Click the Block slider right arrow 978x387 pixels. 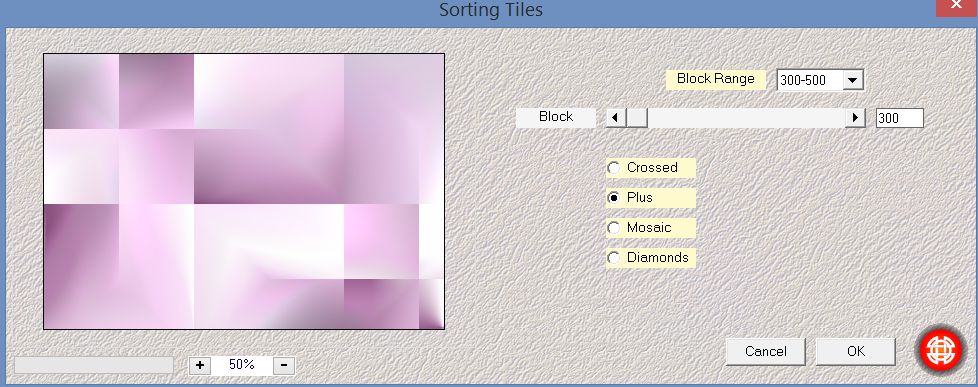click(x=855, y=117)
